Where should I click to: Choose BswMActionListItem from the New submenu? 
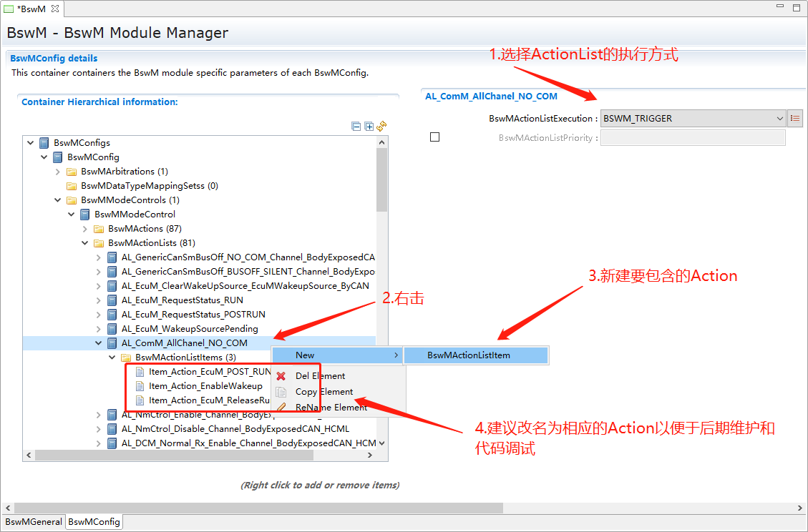pyautogui.click(x=469, y=355)
